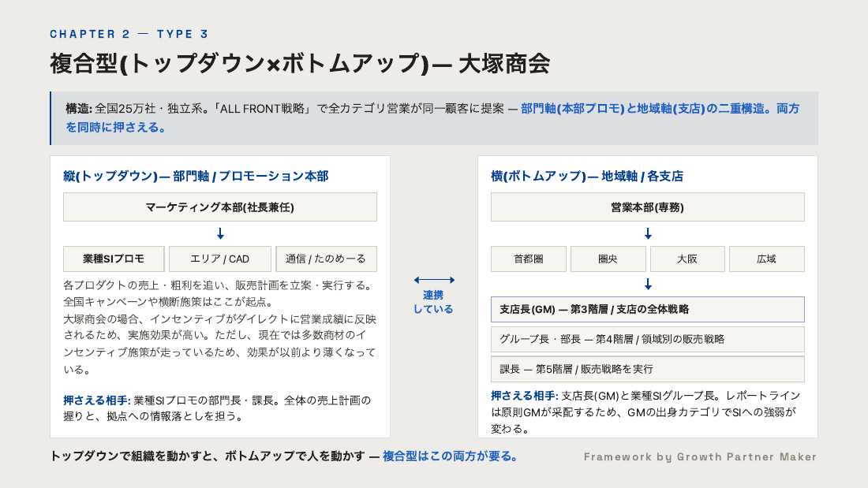Click the マーケティング本部(社長兼任) box
Viewport: 868px width, 488px height.
point(220,207)
